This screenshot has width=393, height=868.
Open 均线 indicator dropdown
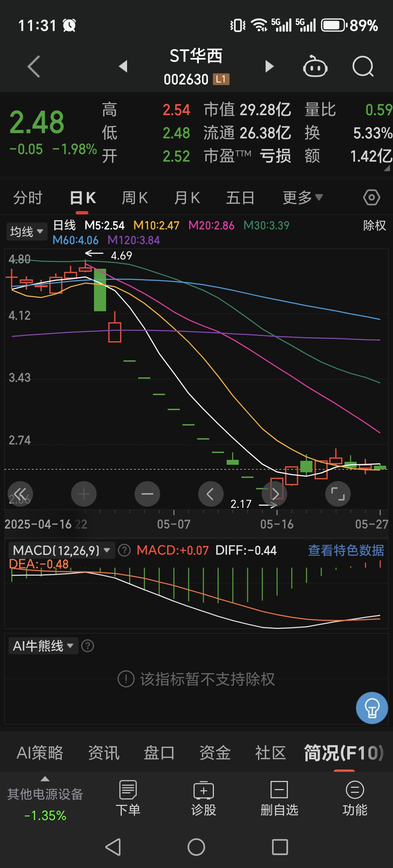coord(27,231)
